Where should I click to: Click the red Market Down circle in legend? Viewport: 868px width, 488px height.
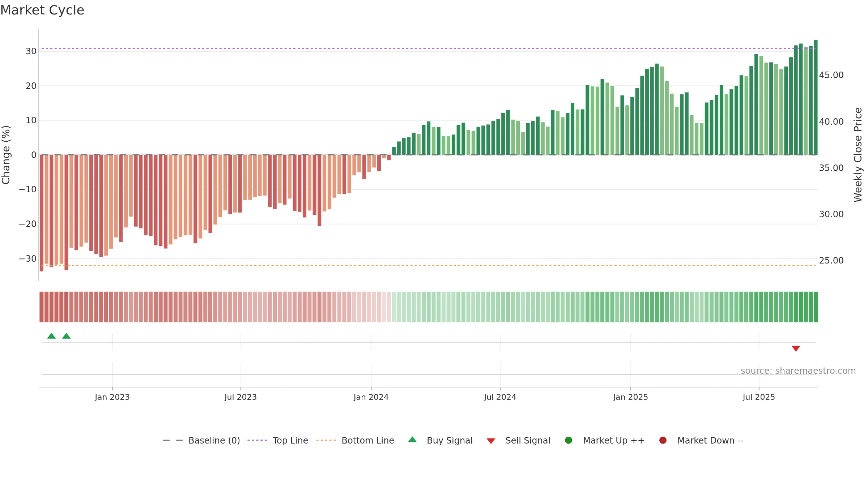[x=663, y=440]
